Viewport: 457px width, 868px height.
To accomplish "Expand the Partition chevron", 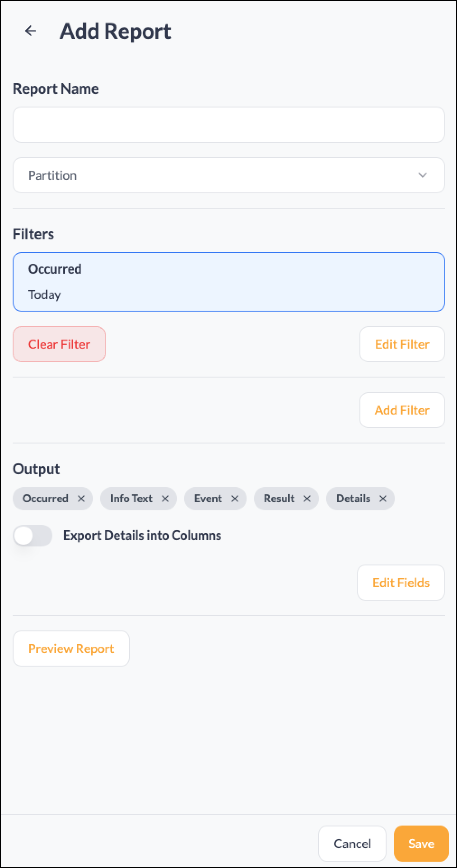I will pos(423,175).
